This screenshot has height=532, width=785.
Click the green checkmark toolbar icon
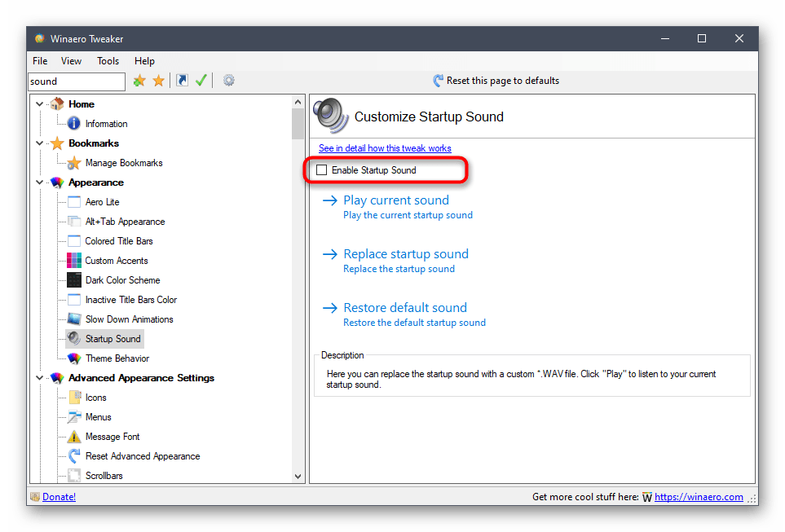tap(201, 81)
